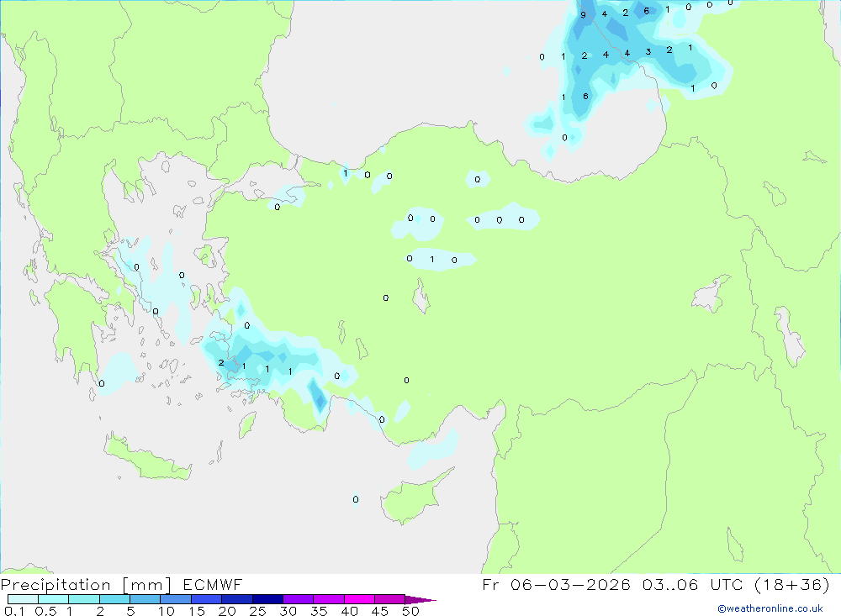Screen dimensions: 841x616
Task: Click the '0.5' legend scale number
Action: pos(46,611)
